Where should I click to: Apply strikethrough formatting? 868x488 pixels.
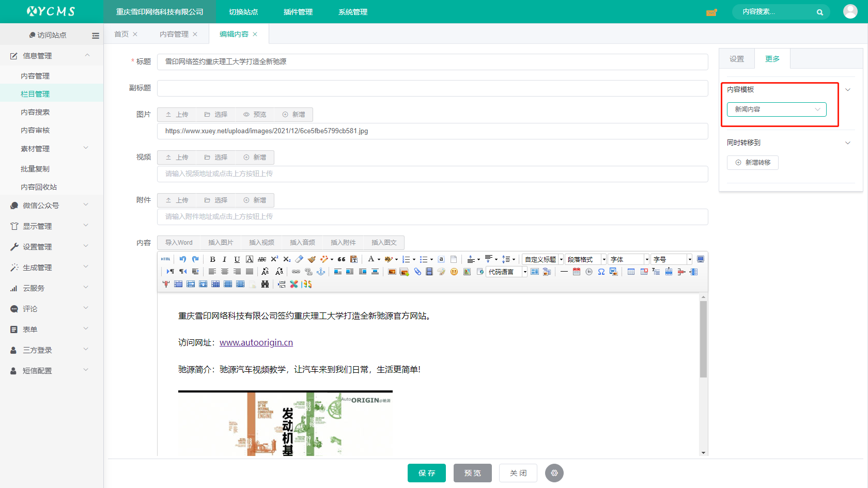[262, 259]
